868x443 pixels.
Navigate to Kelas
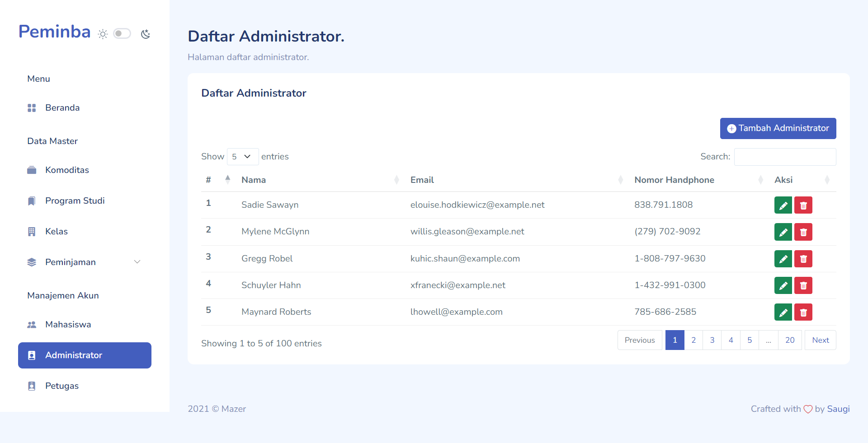[85, 232]
